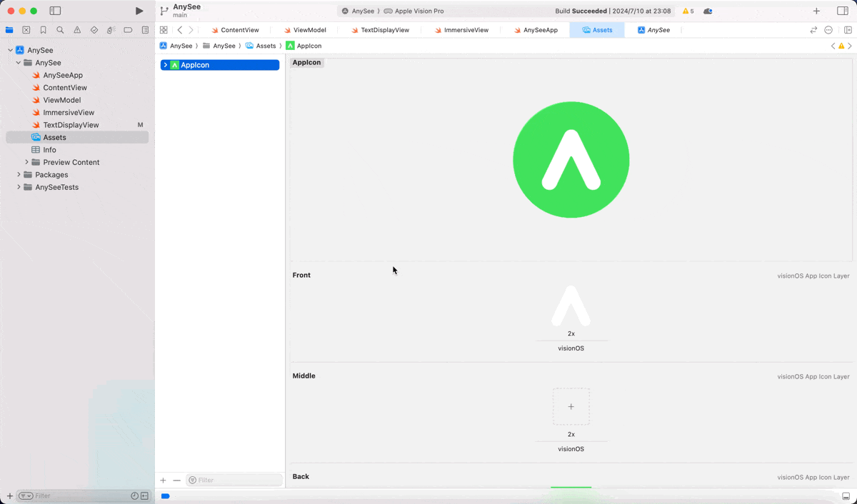The image size is (857, 504).
Task: Toggle the bottom debug area
Action: click(x=846, y=496)
